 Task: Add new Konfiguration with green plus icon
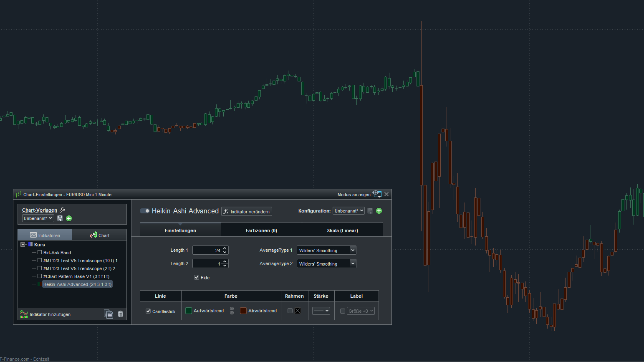pyautogui.click(x=379, y=211)
